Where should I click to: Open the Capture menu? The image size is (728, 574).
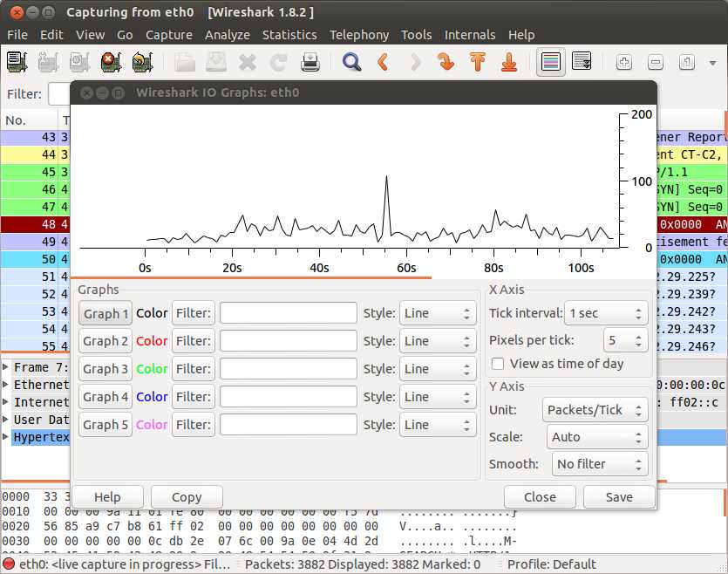[x=169, y=35]
